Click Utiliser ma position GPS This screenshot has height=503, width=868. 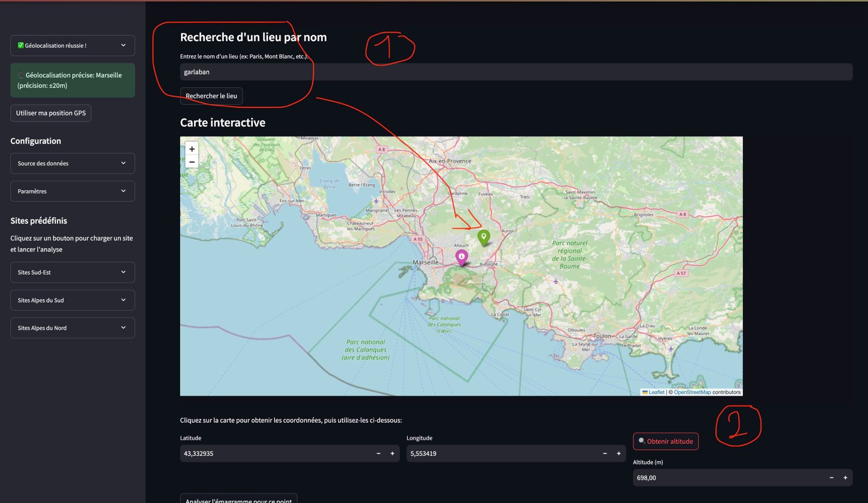pos(51,113)
